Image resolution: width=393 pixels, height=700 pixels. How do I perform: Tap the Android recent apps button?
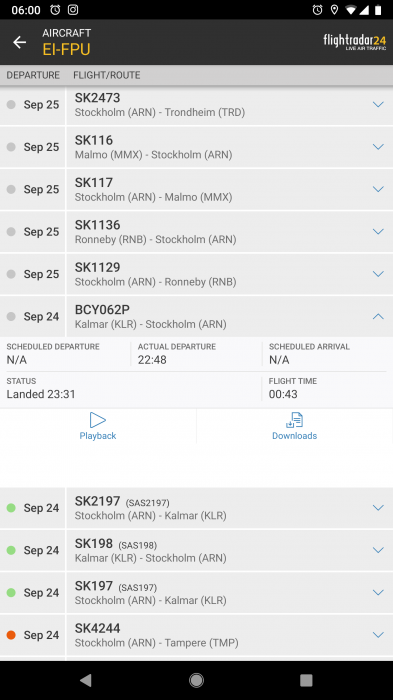coord(306,680)
